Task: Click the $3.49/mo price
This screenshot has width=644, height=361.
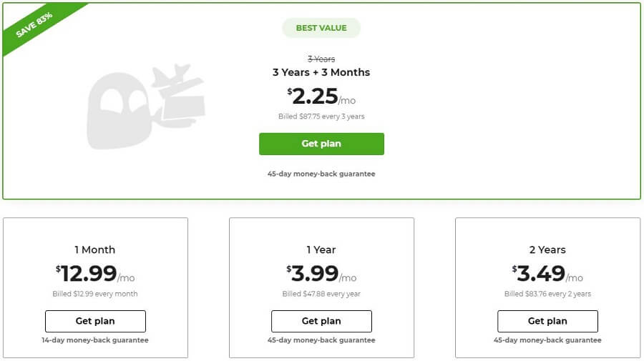Action: pyautogui.click(x=547, y=274)
